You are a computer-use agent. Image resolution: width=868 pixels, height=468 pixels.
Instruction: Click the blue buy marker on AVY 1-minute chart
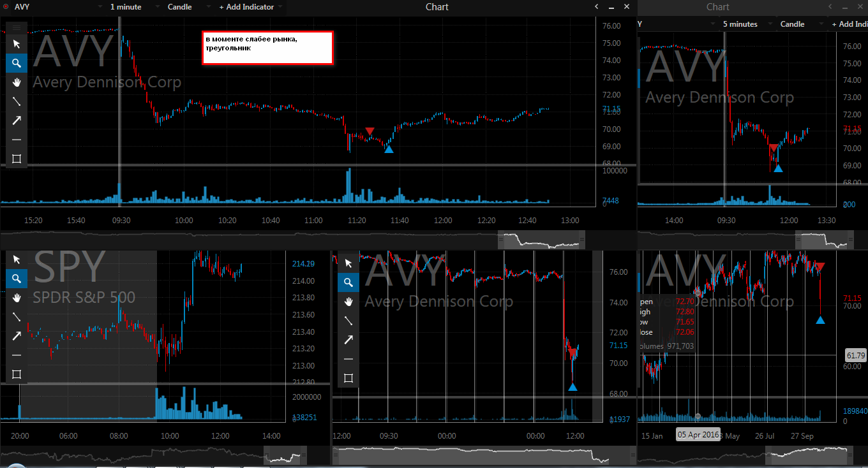pyautogui.click(x=389, y=149)
